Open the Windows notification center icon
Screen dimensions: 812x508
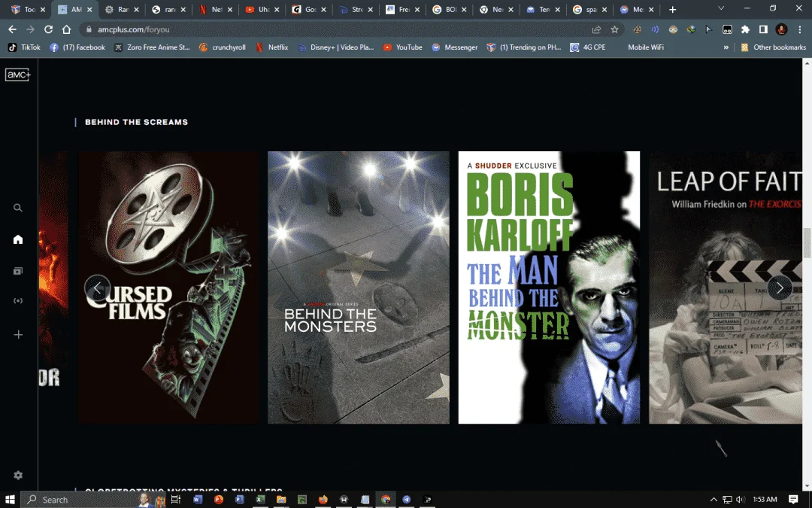[x=793, y=499]
